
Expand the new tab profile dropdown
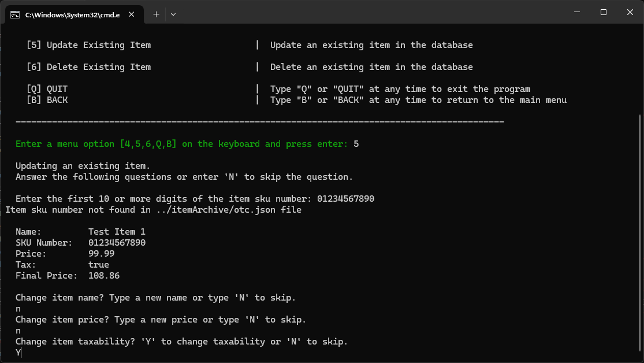pyautogui.click(x=173, y=14)
